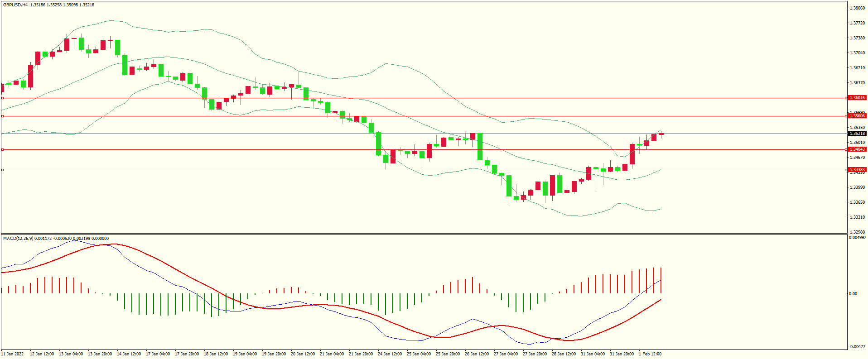Click the 26 Jan 12:00 time axis label

(x=477, y=354)
